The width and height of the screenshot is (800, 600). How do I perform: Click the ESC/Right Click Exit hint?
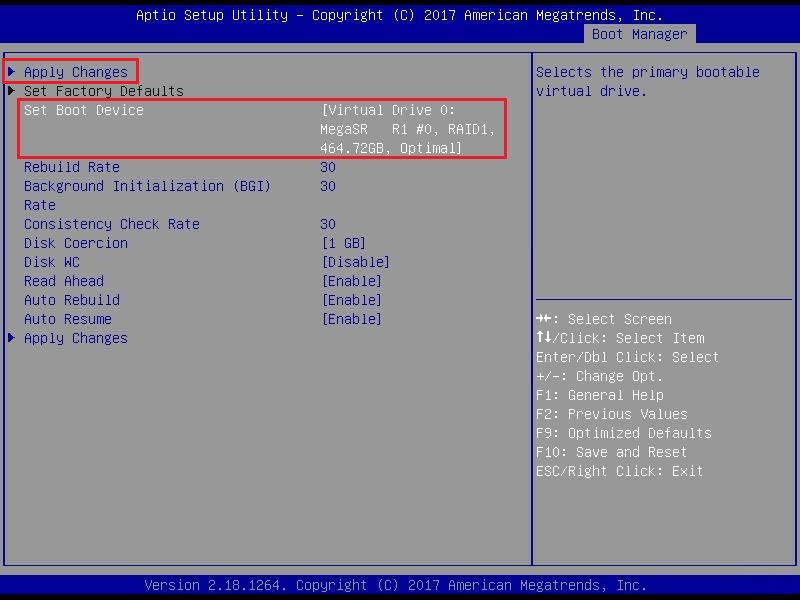point(619,471)
